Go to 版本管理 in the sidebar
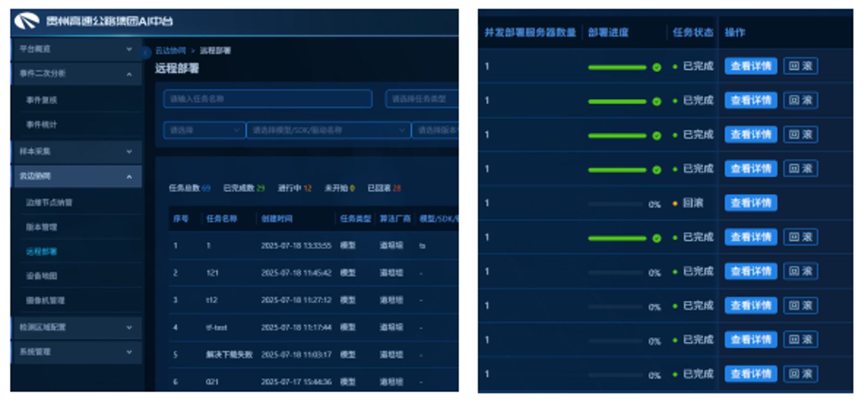Image resolution: width=868 pixels, height=405 pixels. (x=41, y=227)
